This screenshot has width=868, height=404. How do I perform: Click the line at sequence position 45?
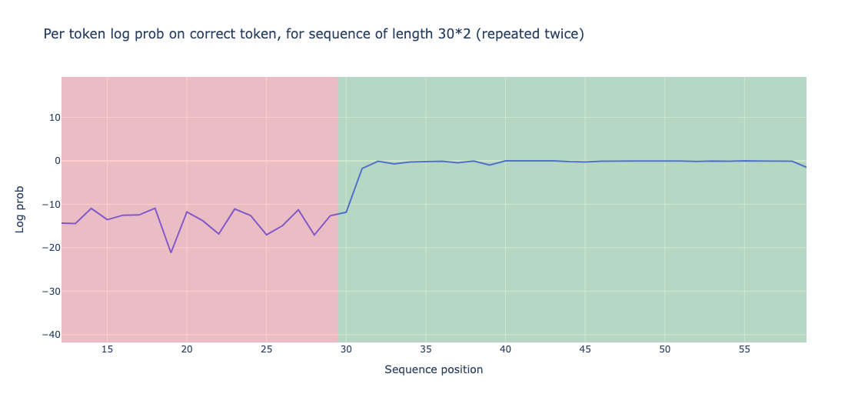point(585,162)
